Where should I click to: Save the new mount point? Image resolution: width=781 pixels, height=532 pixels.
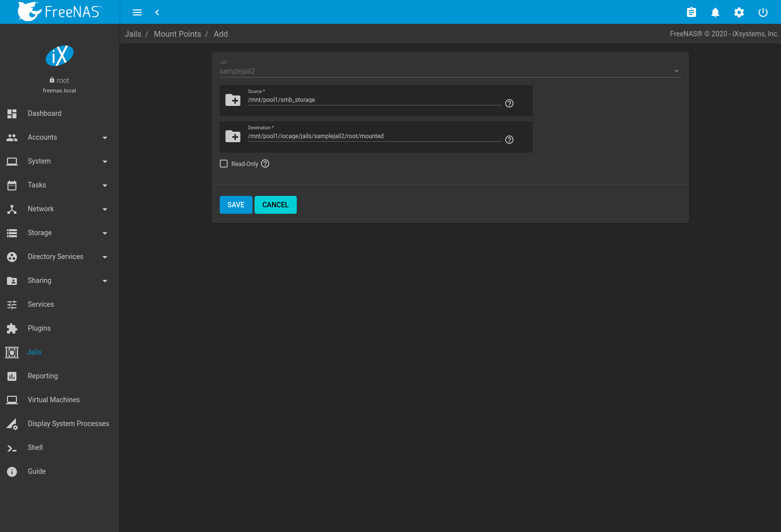236,205
